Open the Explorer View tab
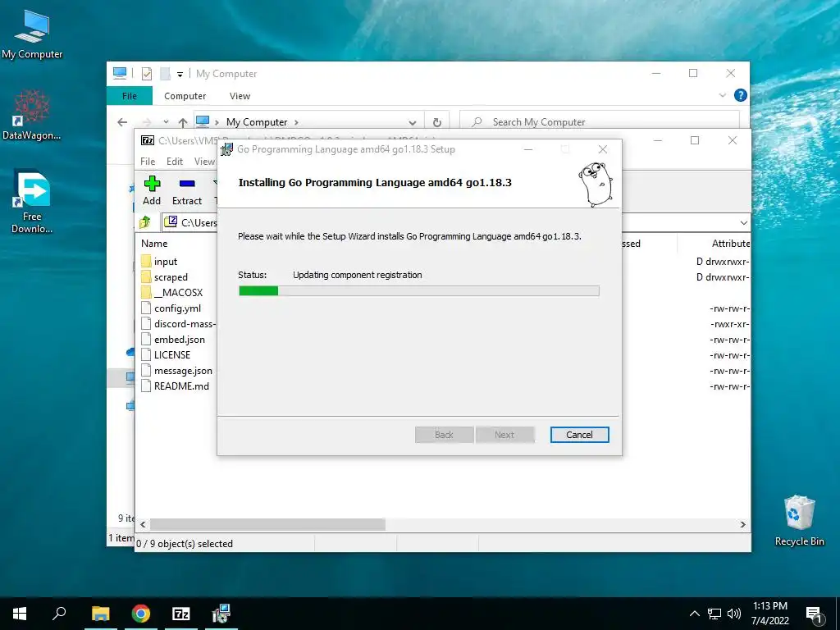 pyautogui.click(x=240, y=96)
